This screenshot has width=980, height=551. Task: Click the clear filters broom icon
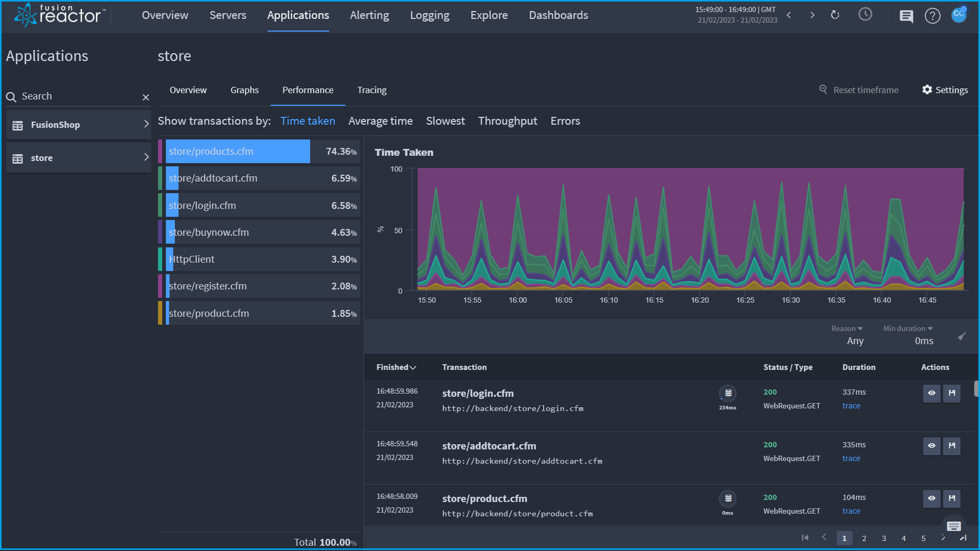tap(962, 336)
